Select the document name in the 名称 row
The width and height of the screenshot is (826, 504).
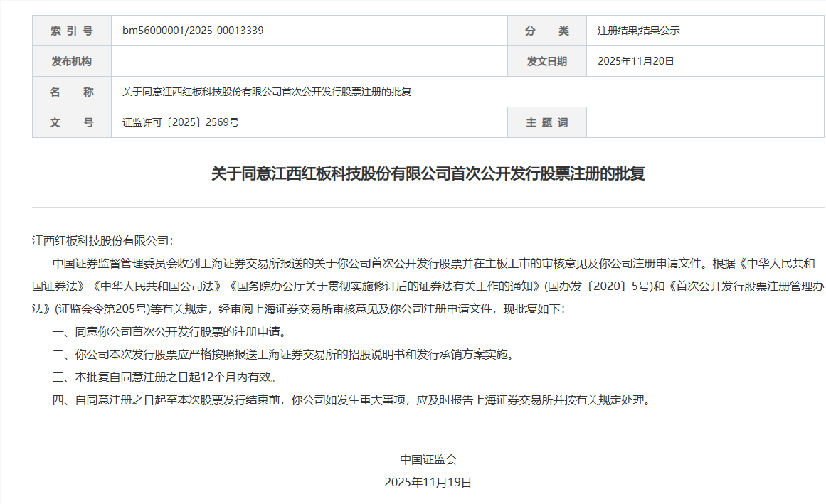tap(268, 91)
